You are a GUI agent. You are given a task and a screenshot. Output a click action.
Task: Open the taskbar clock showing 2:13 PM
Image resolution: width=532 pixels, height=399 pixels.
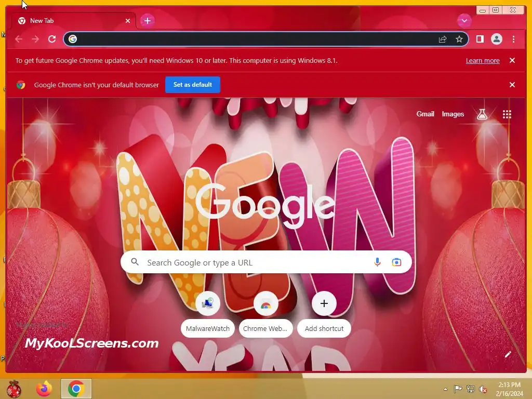(x=509, y=389)
